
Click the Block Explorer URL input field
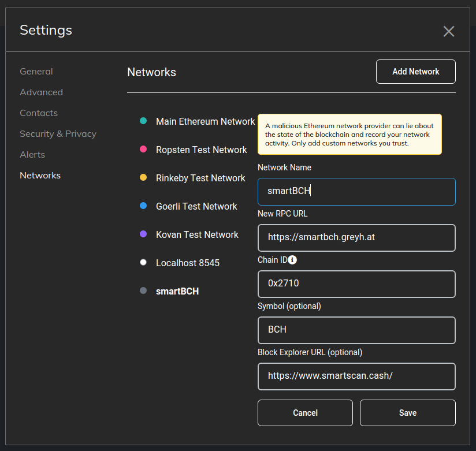click(x=356, y=377)
